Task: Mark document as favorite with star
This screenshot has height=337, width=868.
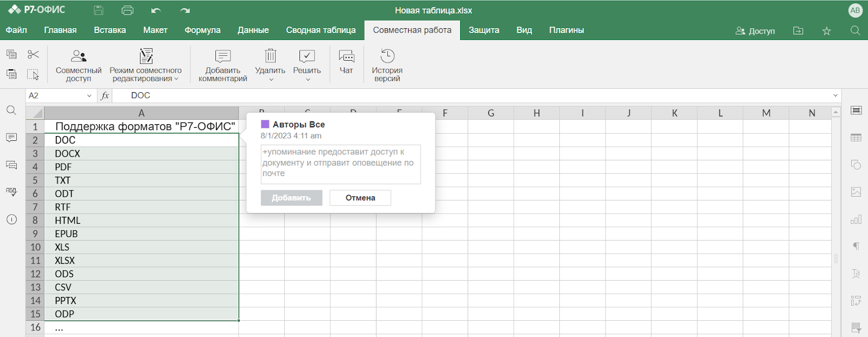Action: point(827,31)
